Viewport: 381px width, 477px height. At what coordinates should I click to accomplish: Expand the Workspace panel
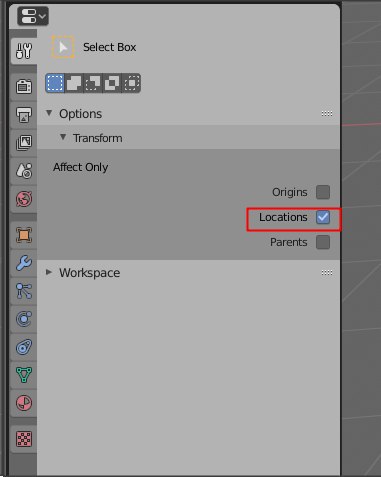[49, 272]
